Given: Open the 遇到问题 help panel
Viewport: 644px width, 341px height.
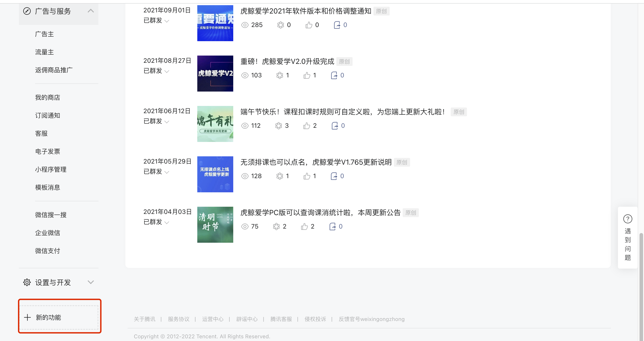Looking at the screenshot, I should [x=628, y=238].
